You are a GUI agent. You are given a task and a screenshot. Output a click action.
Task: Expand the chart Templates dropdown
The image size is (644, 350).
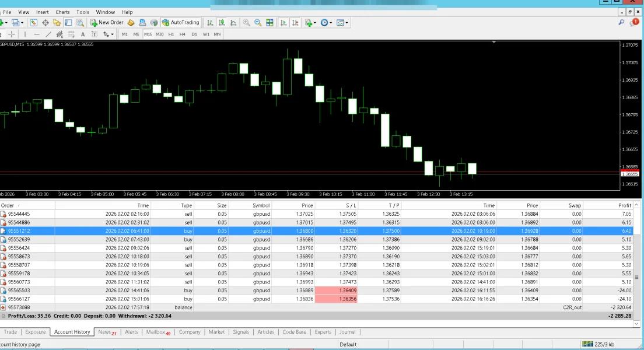coord(342,23)
